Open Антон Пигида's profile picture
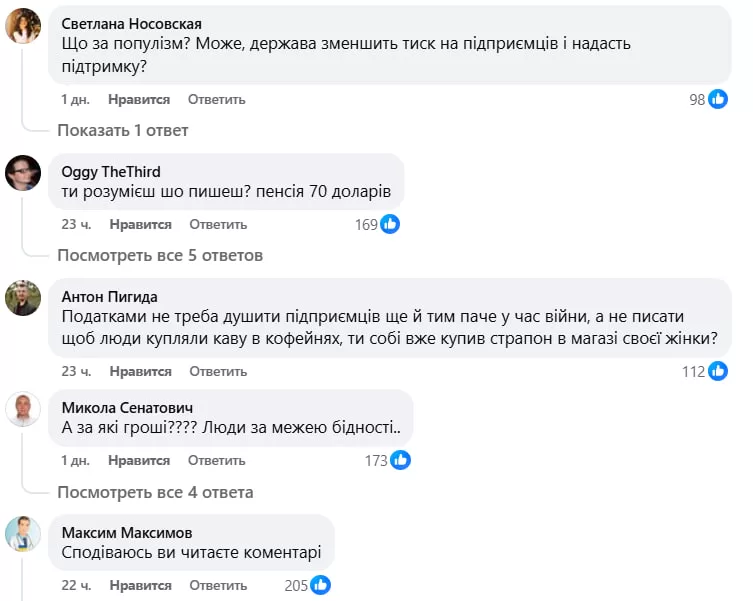 click(x=23, y=297)
